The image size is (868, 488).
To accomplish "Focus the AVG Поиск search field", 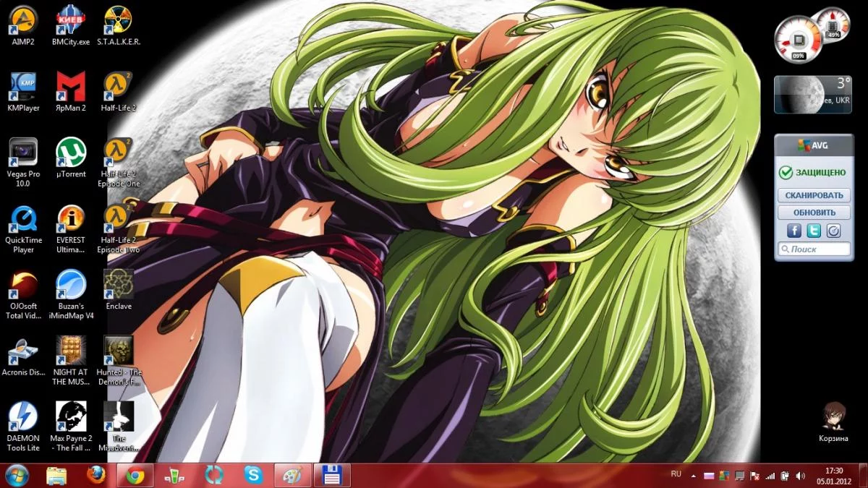I will point(814,249).
